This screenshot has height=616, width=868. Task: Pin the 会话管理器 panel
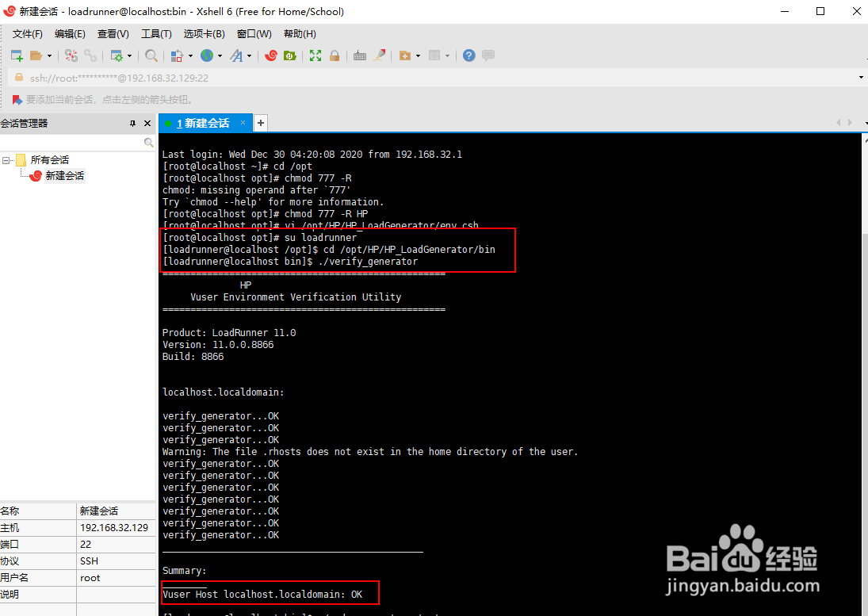(133, 124)
